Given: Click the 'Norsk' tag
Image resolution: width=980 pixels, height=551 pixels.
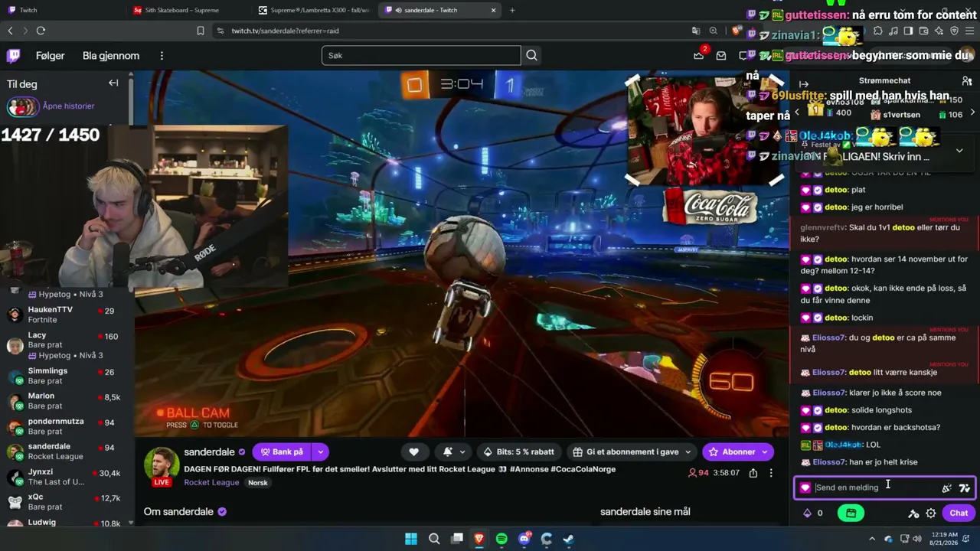Looking at the screenshot, I should click(258, 483).
